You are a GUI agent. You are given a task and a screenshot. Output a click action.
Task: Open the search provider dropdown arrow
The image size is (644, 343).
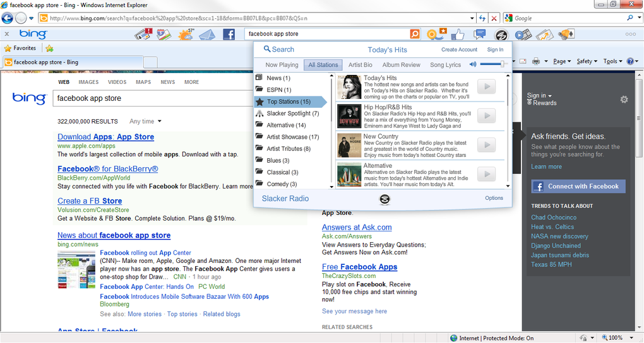tap(639, 18)
